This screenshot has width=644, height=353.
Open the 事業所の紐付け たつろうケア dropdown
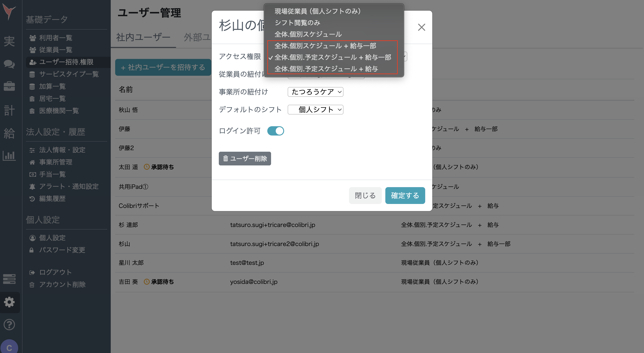point(315,92)
